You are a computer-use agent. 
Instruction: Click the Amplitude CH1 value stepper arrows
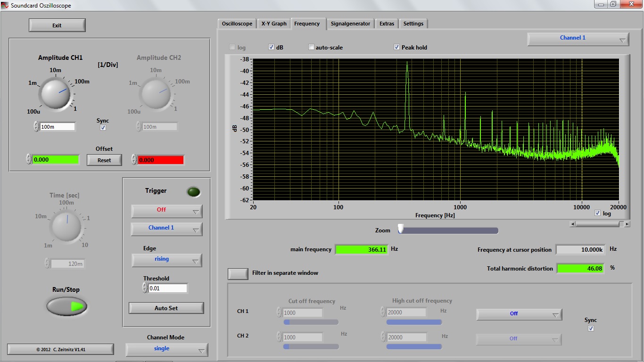pyautogui.click(x=36, y=126)
